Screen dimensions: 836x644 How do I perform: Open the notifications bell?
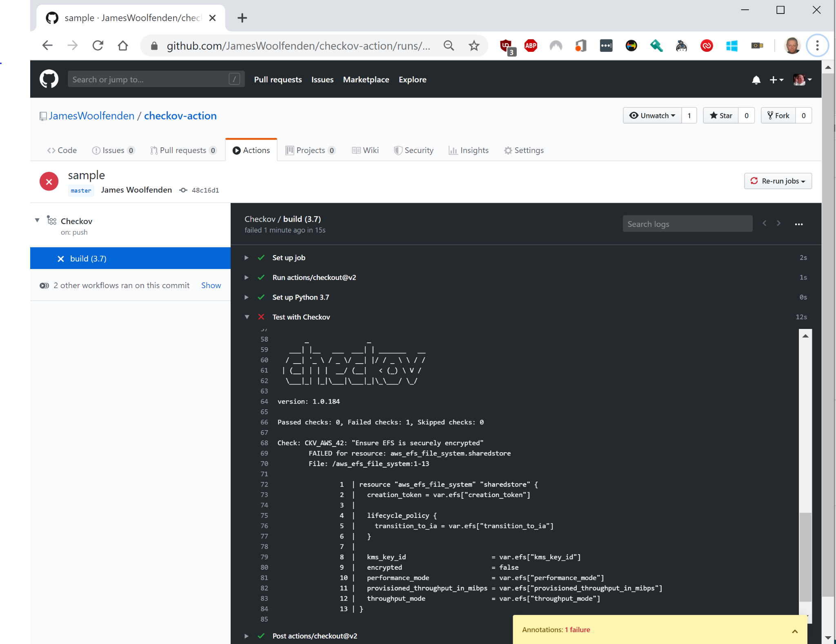[756, 80]
